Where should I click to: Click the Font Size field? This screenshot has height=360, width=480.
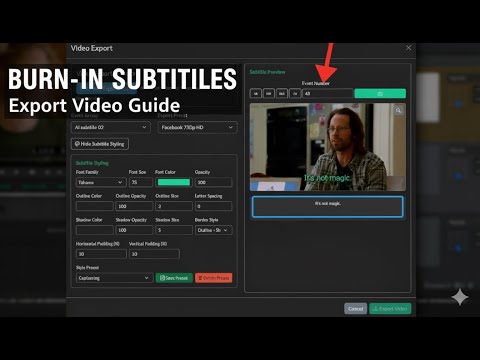click(x=141, y=182)
